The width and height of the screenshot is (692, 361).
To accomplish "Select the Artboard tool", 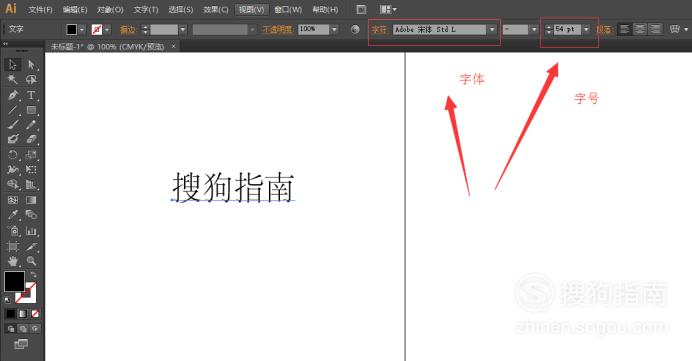I will click(x=12, y=246).
